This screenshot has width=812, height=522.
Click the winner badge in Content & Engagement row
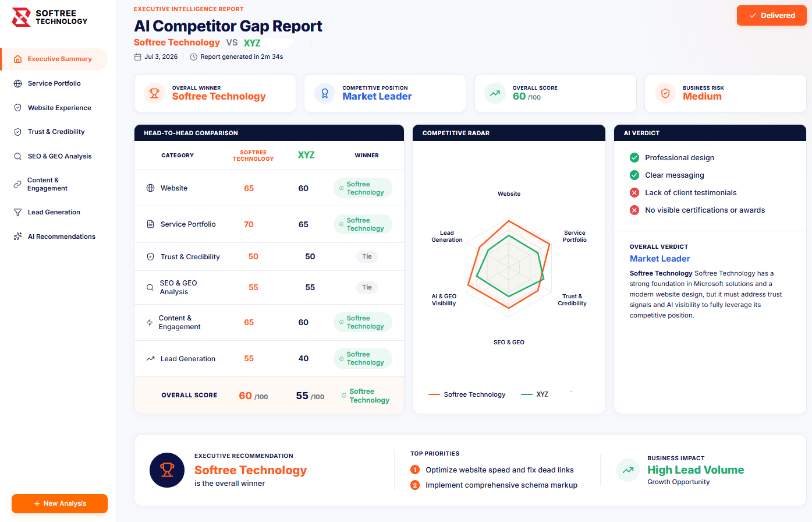click(363, 322)
